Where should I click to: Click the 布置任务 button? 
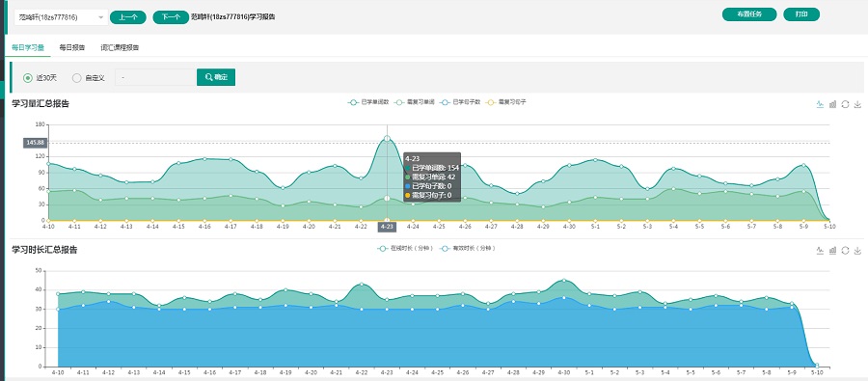click(749, 14)
